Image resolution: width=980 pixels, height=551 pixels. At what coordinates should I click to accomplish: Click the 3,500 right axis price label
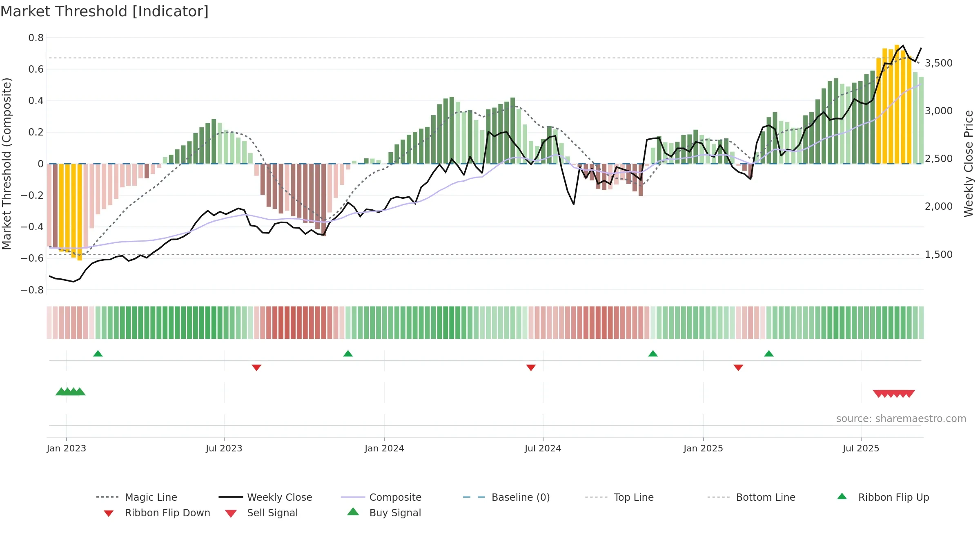939,63
